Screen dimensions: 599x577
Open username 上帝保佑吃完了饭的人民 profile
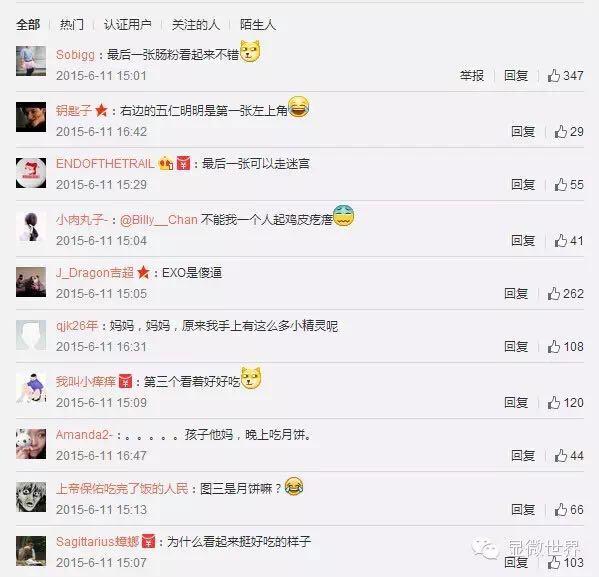pyautogui.click(x=122, y=488)
